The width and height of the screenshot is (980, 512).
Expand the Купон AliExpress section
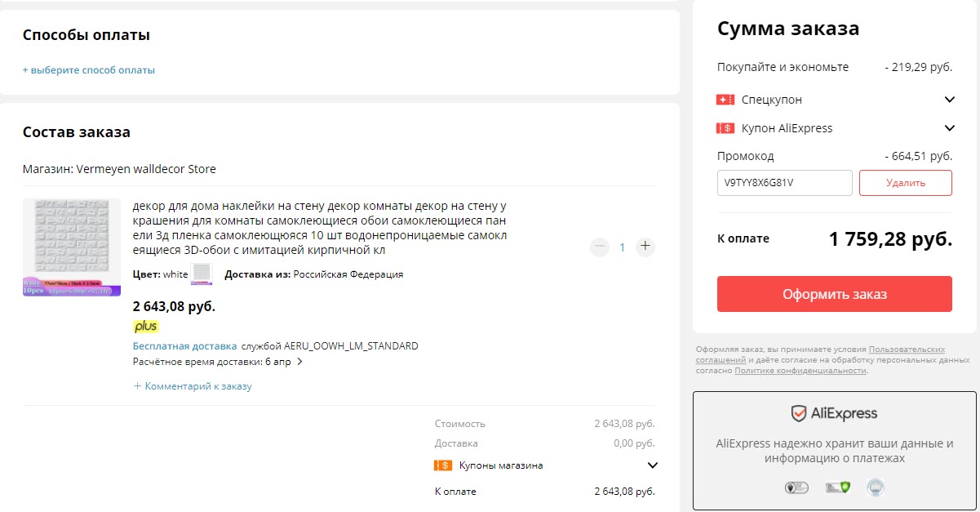(949, 128)
